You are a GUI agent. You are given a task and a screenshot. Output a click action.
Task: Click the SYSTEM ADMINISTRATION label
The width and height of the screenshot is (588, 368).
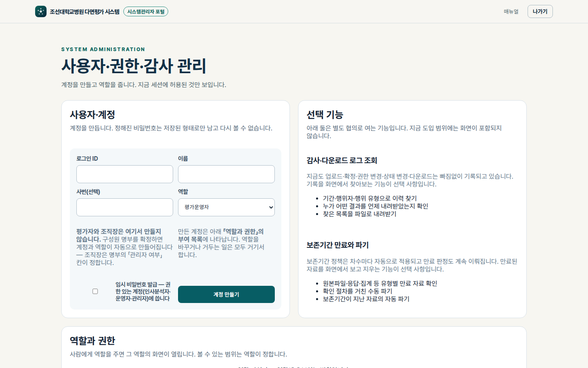click(x=103, y=49)
